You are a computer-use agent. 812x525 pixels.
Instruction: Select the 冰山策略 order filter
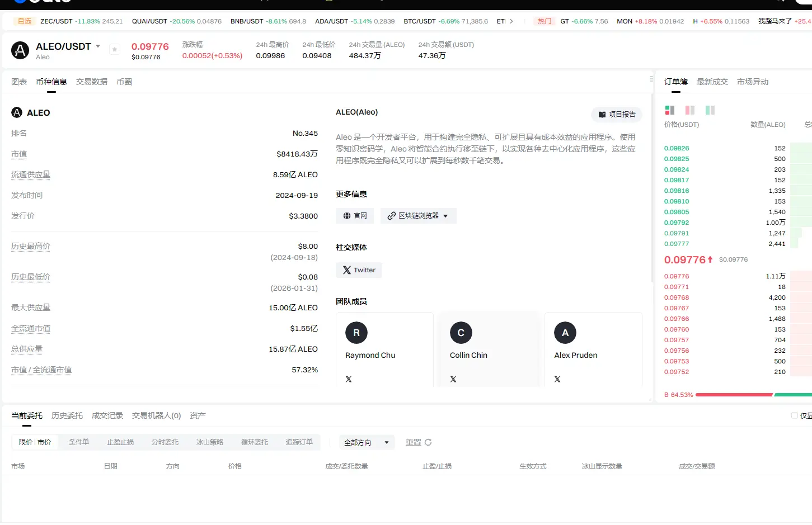click(210, 442)
